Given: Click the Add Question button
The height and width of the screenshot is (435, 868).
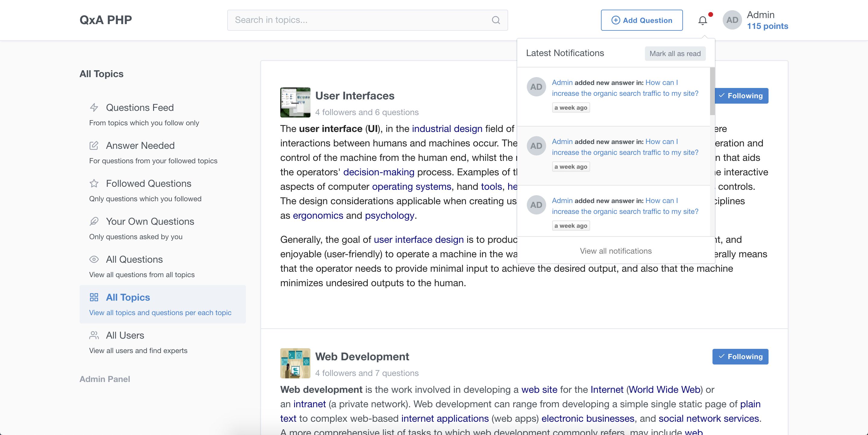Looking at the screenshot, I should pyautogui.click(x=642, y=20).
